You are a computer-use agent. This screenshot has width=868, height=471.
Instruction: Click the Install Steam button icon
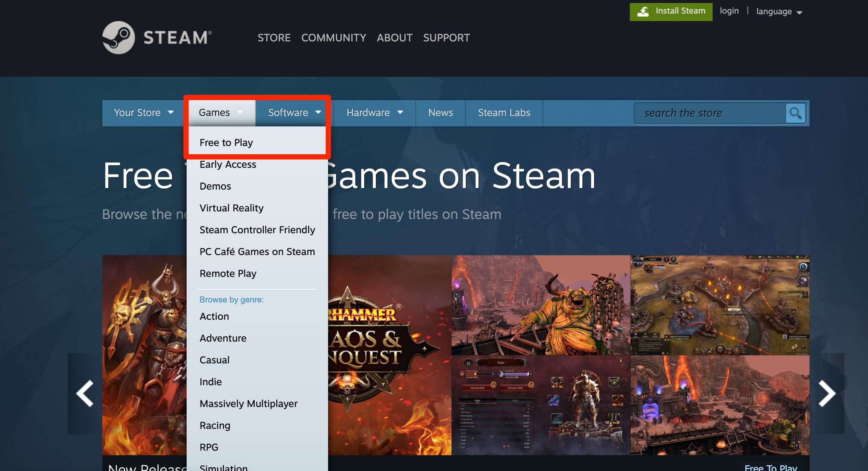coord(643,11)
